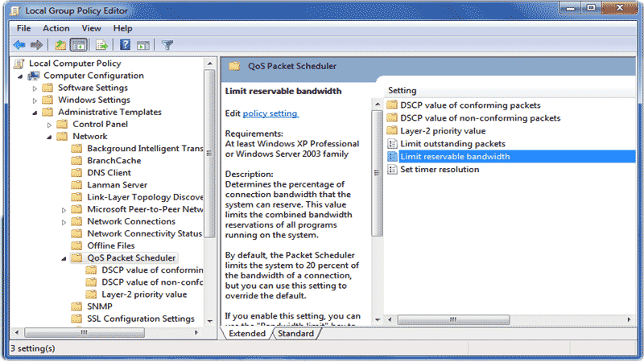
Task: Collapse the Network node
Action: tap(49, 137)
